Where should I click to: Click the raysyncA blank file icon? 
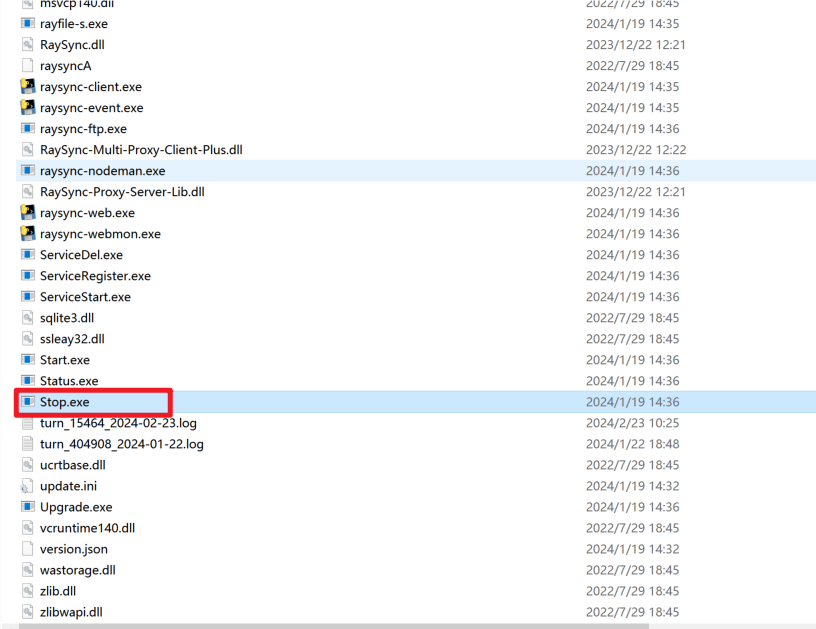click(28, 66)
